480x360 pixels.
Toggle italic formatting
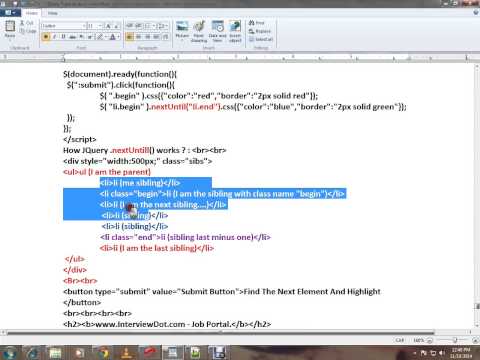click(55, 37)
